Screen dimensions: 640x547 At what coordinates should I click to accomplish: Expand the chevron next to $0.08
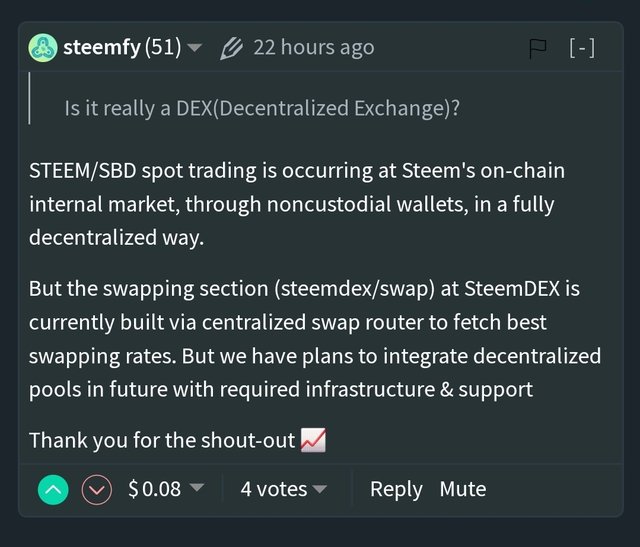coord(197,489)
